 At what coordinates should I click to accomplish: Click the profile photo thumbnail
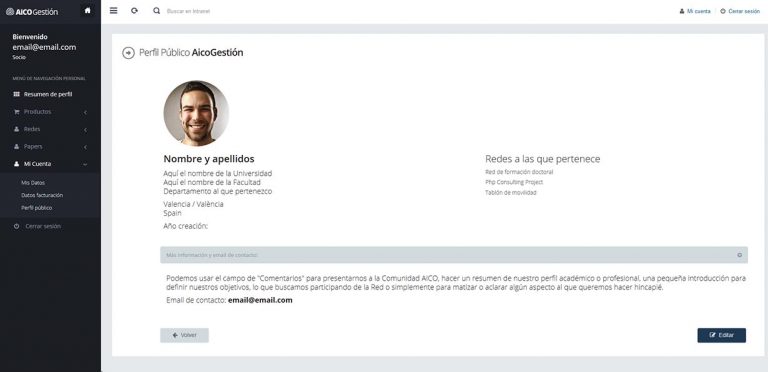click(x=196, y=113)
